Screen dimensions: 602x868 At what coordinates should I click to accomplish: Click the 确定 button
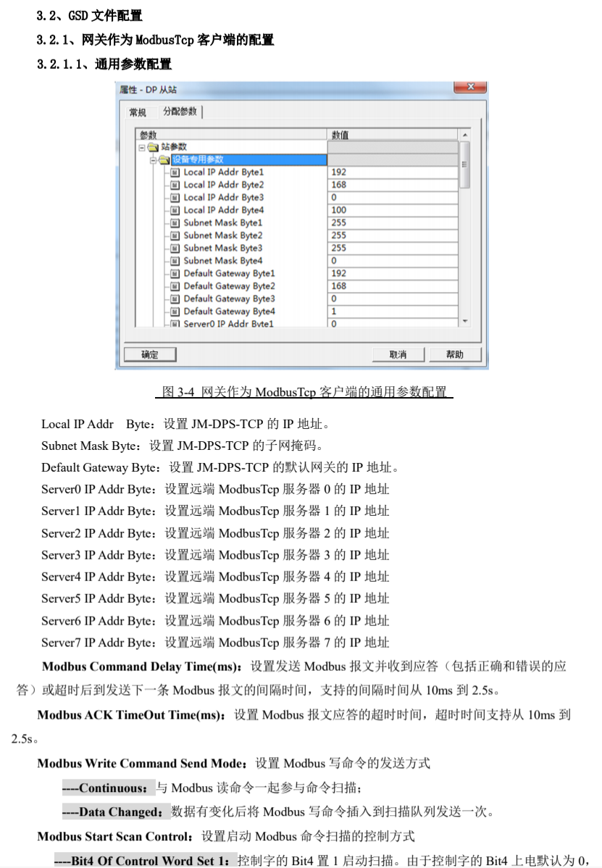[x=150, y=354]
